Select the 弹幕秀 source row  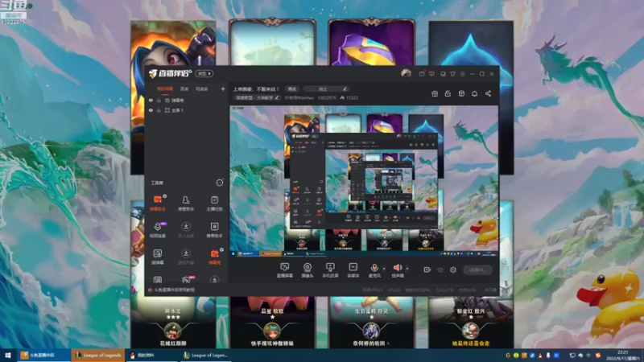[187, 100]
